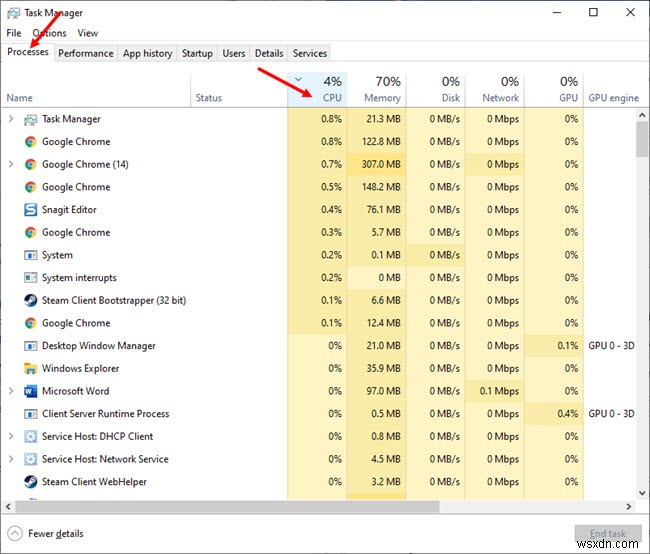Click the Task Manager process icon
The height and width of the screenshot is (554, 650).
pyautogui.click(x=30, y=119)
